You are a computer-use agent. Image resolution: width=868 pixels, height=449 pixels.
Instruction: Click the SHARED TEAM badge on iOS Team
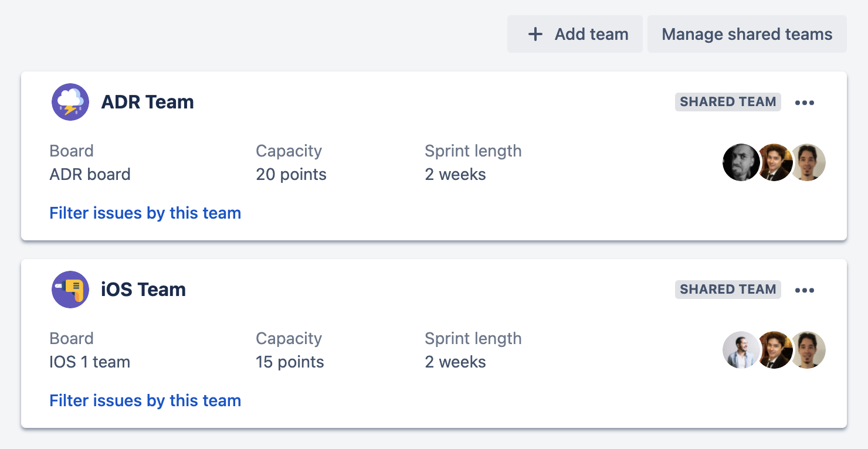point(728,289)
